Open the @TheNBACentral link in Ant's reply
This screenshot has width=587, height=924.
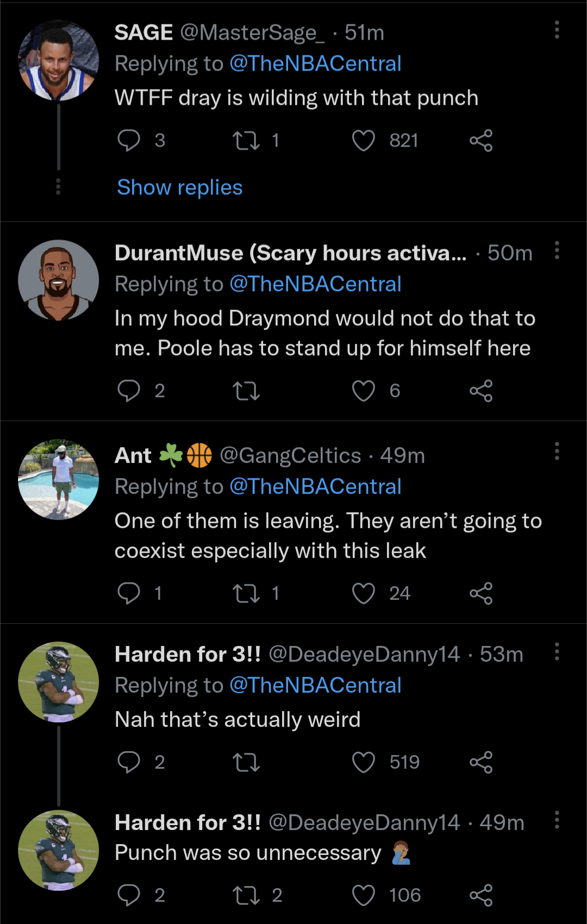(315, 487)
